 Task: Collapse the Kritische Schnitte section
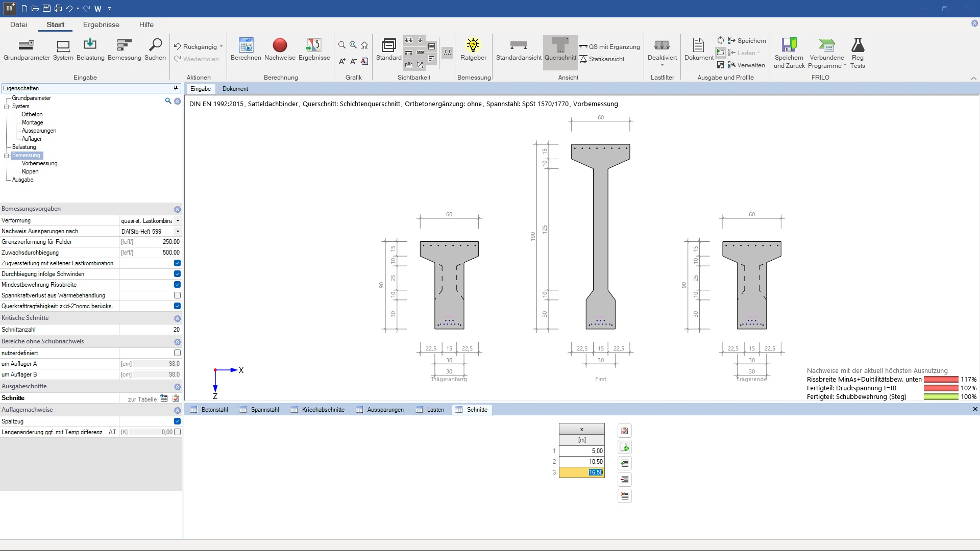pyautogui.click(x=177, y=318)
